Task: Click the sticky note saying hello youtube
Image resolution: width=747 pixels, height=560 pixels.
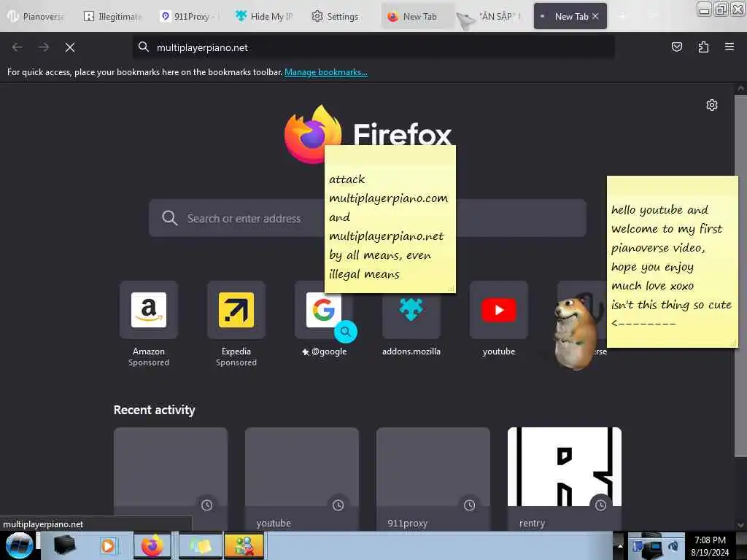Action: [x=672, y=262]
